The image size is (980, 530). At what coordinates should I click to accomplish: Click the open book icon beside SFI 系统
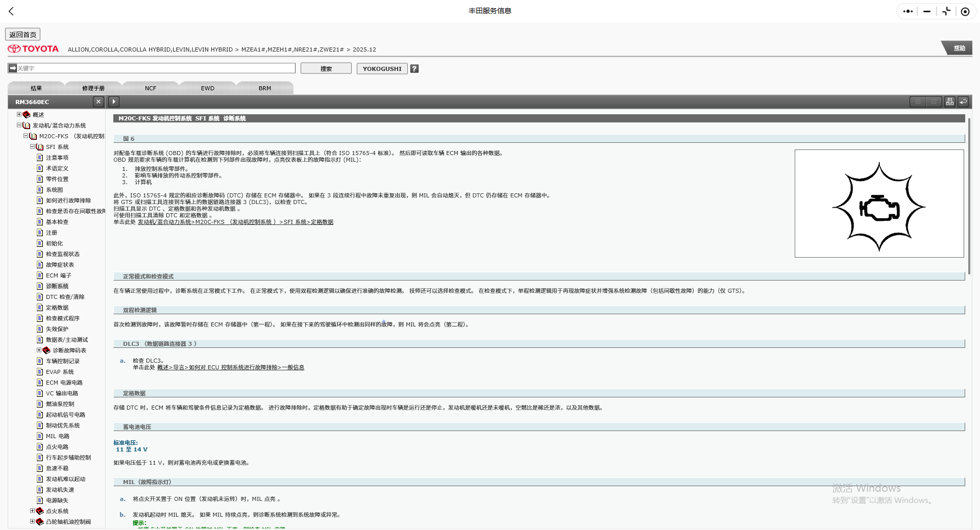click(40, 147)
